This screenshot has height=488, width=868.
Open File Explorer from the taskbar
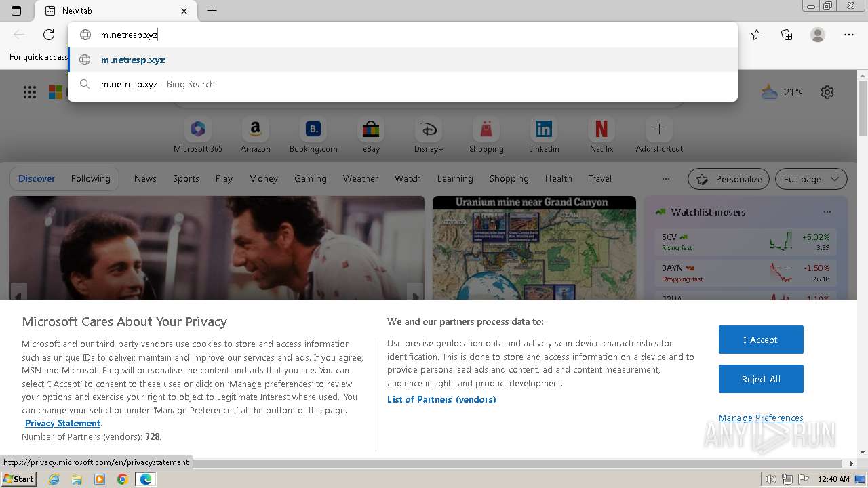(77, 479)
